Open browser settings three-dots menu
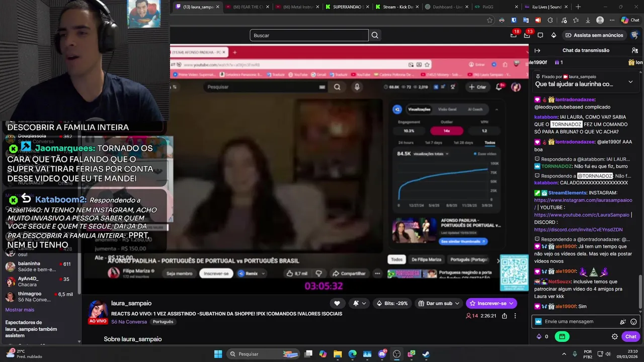Screen dimensions: 644x362 click(x=612, y=20)
